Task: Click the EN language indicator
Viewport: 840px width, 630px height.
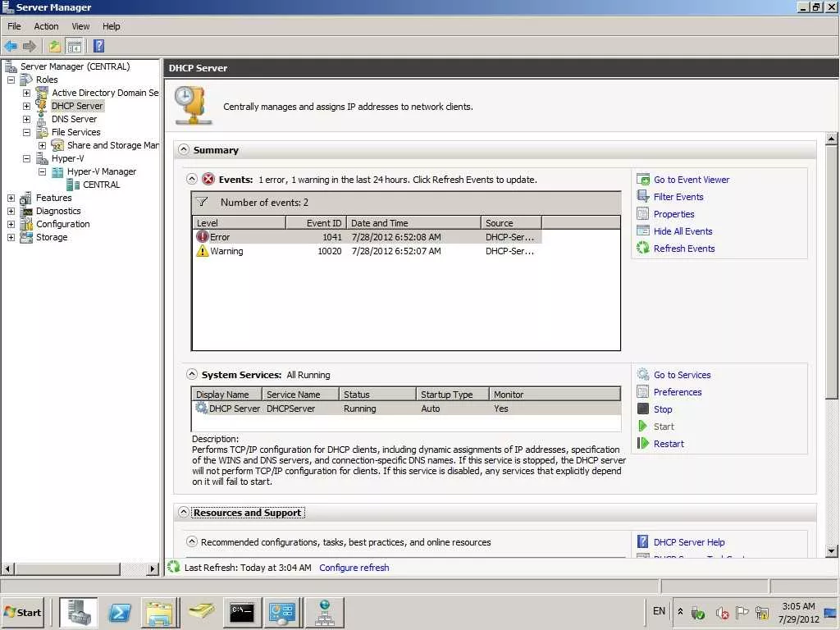Action: 659,610
